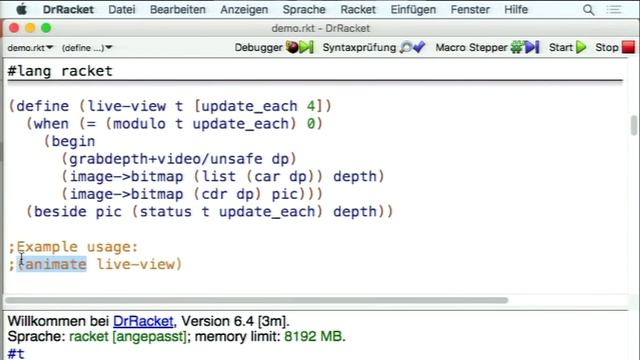This screenshot has width=640, height=360.
Task: Click '8192 MB' memory limit text
Action: (x=314, y=337)
